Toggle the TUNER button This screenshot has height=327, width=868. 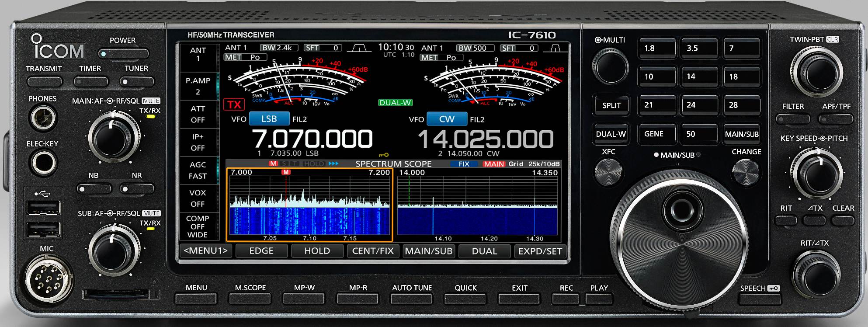pos(137,82)
